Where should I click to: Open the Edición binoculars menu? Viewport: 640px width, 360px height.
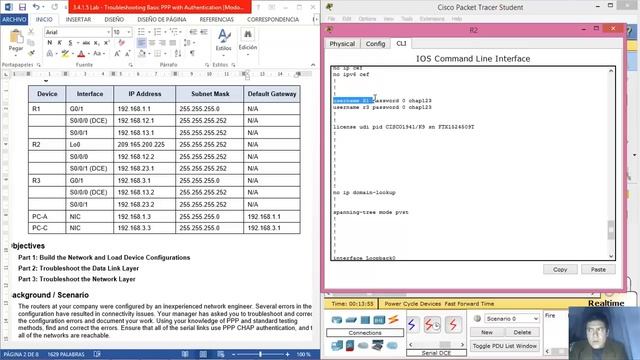248,41
